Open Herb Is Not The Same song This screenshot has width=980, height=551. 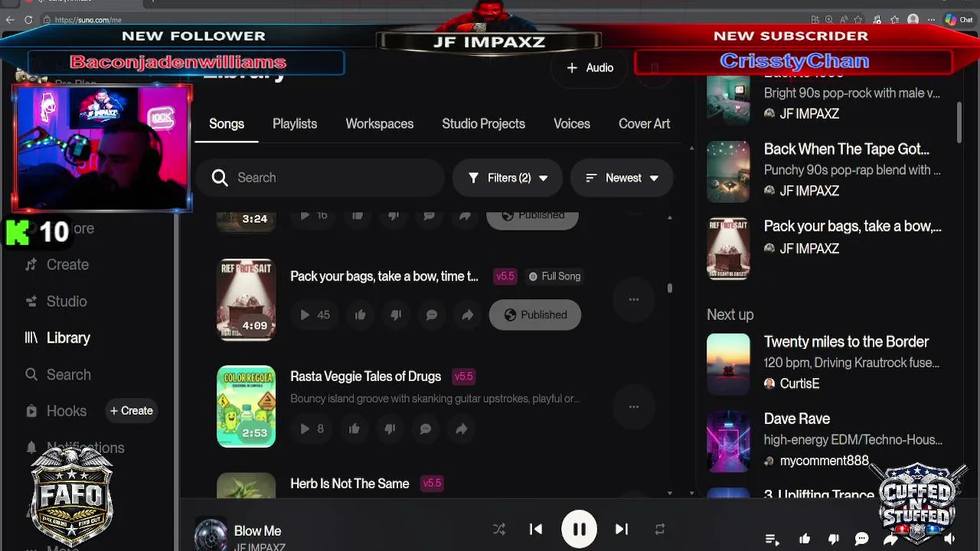click(350, 484)
